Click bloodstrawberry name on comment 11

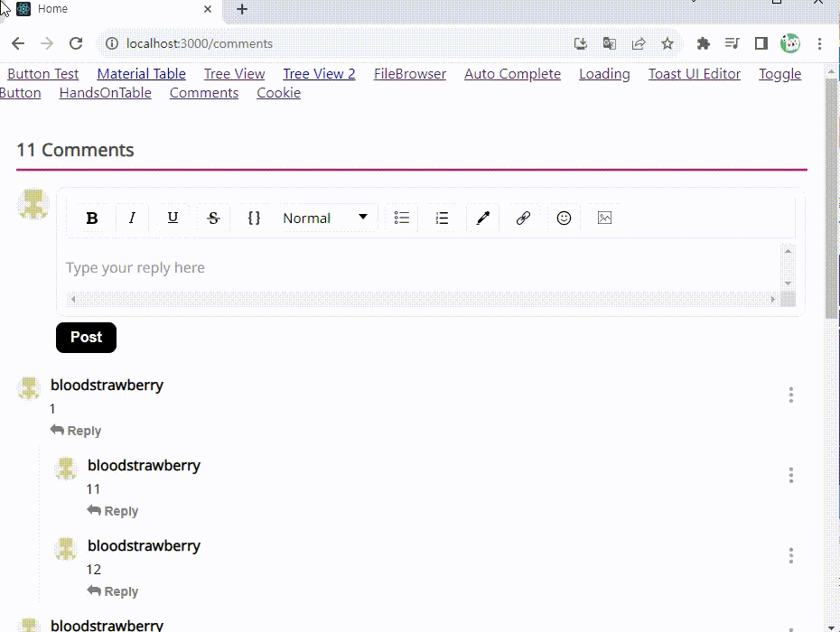[145, 466]
